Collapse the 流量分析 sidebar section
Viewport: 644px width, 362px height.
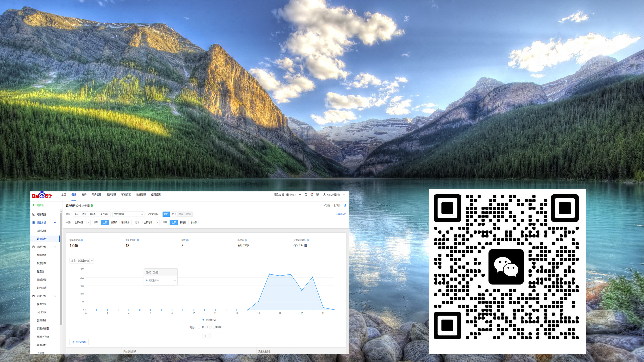55,222
